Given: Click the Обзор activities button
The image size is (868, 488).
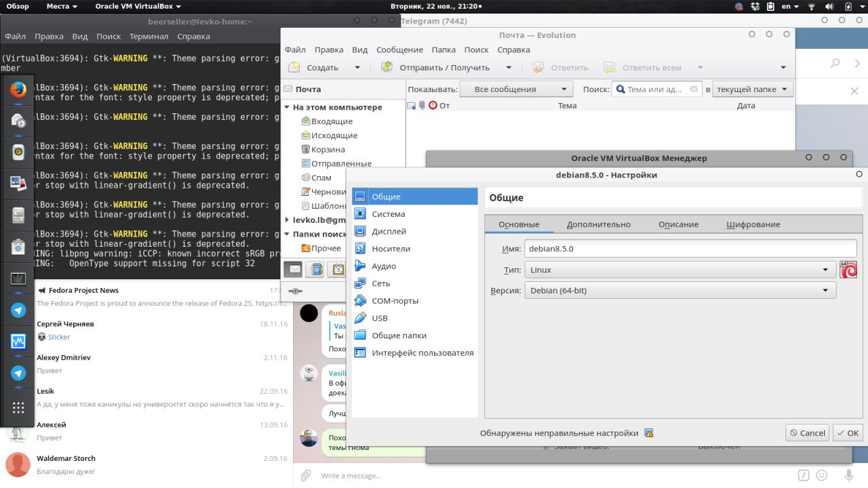Looking at the screenshot, I should (x=18, y=6).
